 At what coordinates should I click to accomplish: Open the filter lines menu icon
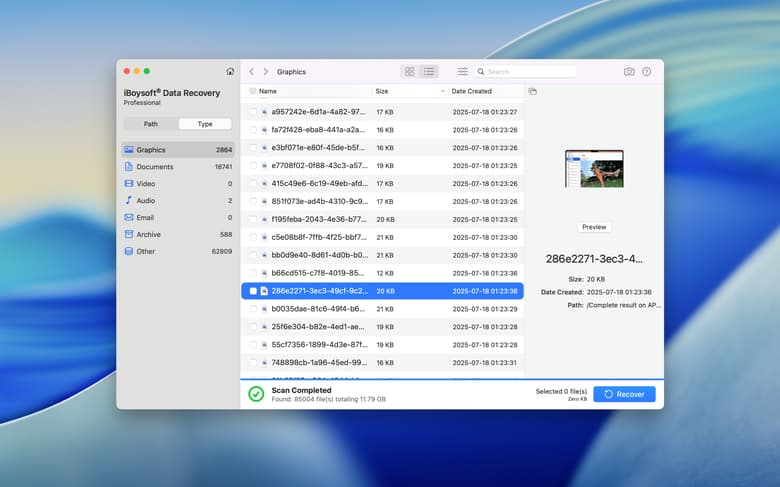(x=463, y=72)
